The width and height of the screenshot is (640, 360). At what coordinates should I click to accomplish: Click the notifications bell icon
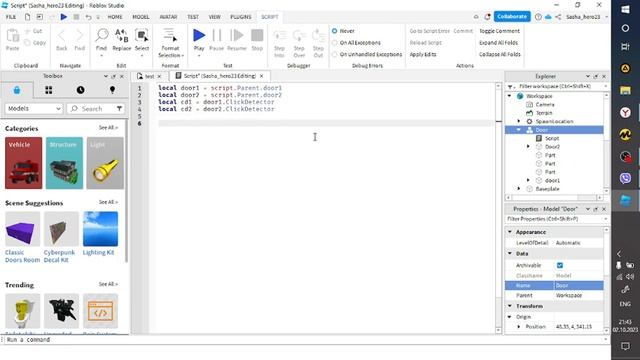487,17
